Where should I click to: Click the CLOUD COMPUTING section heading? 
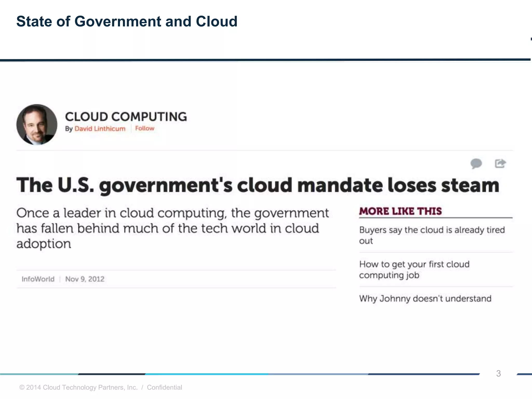pyautogui.click(x=126, y=117)
